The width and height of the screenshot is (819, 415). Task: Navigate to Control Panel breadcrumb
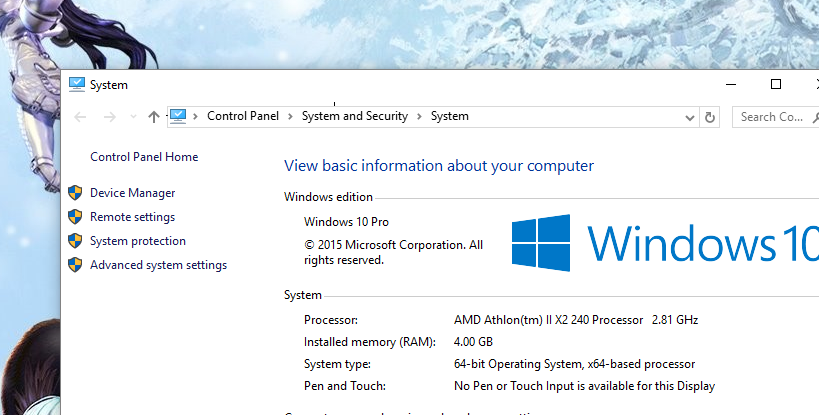coord(242,116)
